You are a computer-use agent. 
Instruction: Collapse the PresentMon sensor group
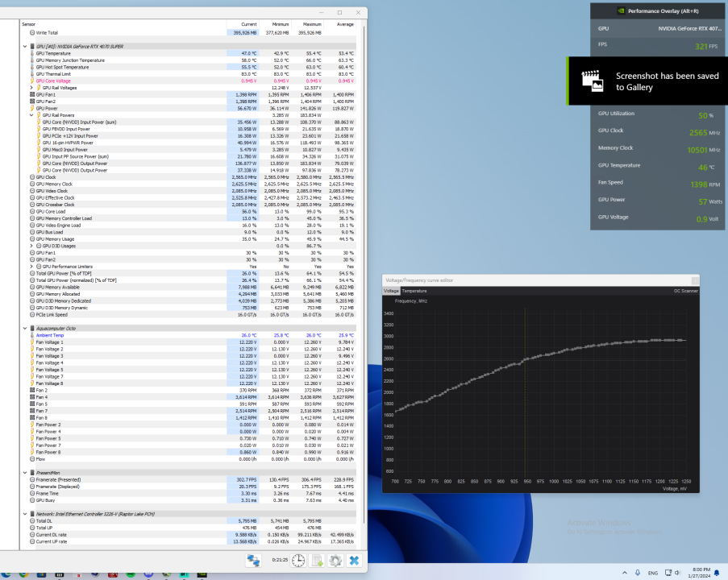23,473
